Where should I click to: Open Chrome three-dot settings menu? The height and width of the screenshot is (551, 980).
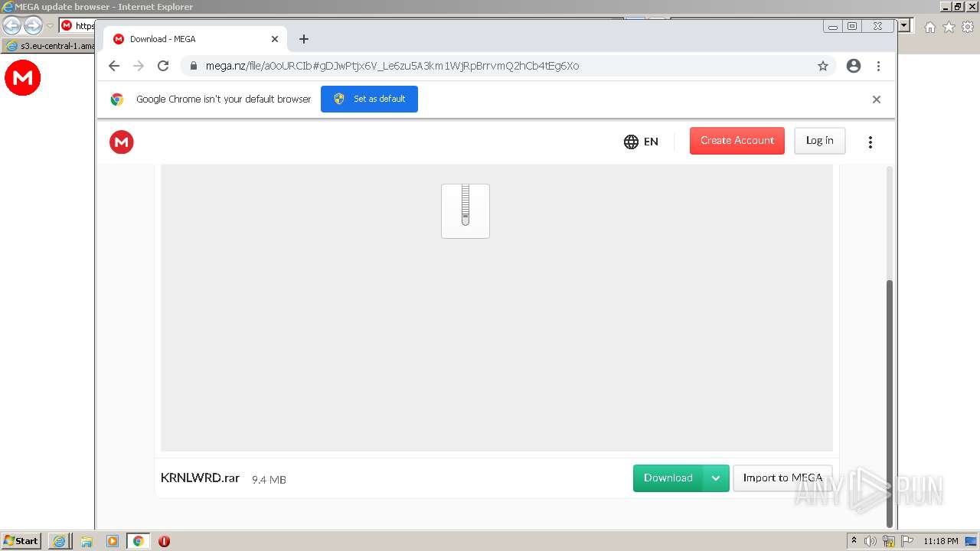pos(878,66)
